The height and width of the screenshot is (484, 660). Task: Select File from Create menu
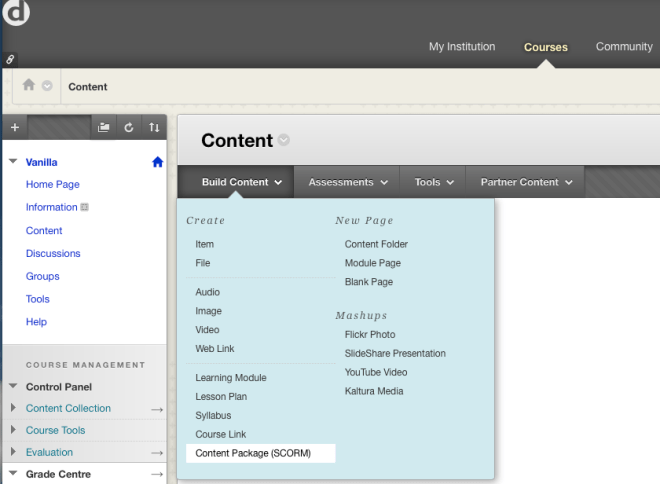click(x=202, y=263)
